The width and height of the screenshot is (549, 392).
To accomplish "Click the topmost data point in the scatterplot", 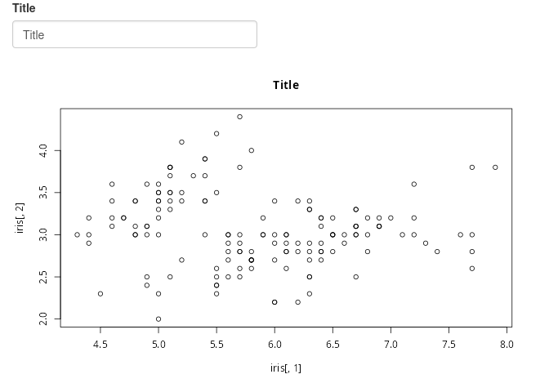I will pyautogui.click(x=239, y=117).
